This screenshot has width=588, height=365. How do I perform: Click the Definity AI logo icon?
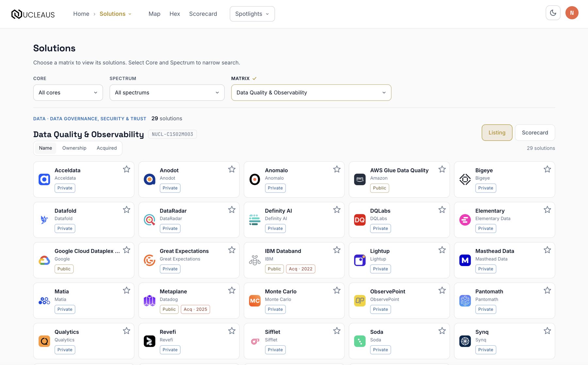click(255, 220)
